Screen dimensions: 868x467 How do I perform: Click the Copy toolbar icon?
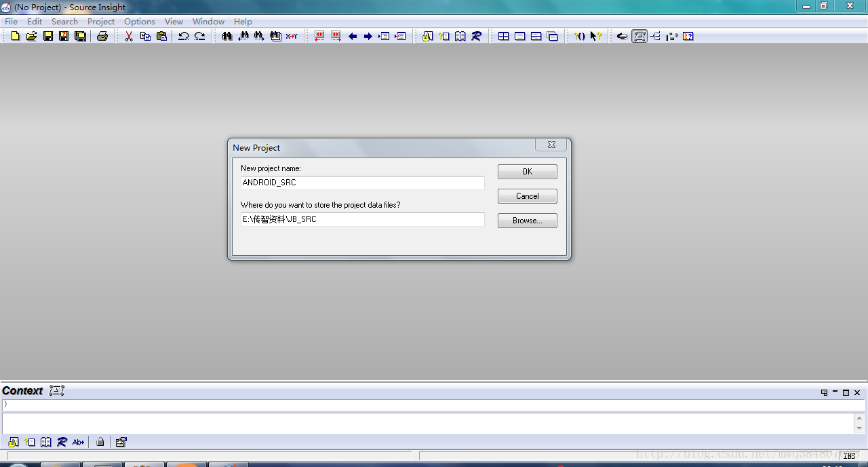(x=145, y=36)
